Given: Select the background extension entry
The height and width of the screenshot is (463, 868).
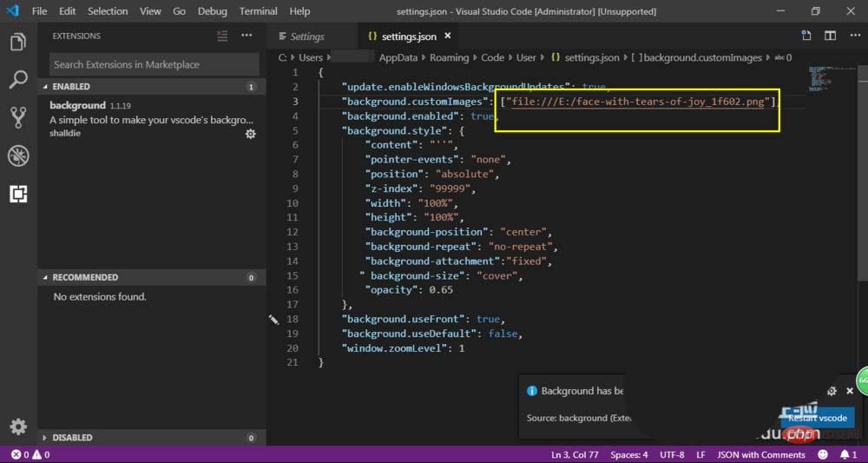Looking at the screenshot, I should point(152,120).
